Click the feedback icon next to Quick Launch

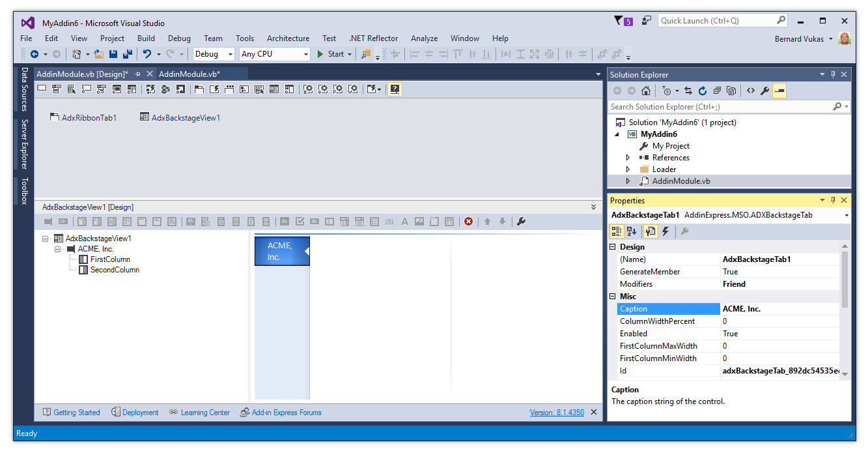pyautogui.click(x=647, y=21)
